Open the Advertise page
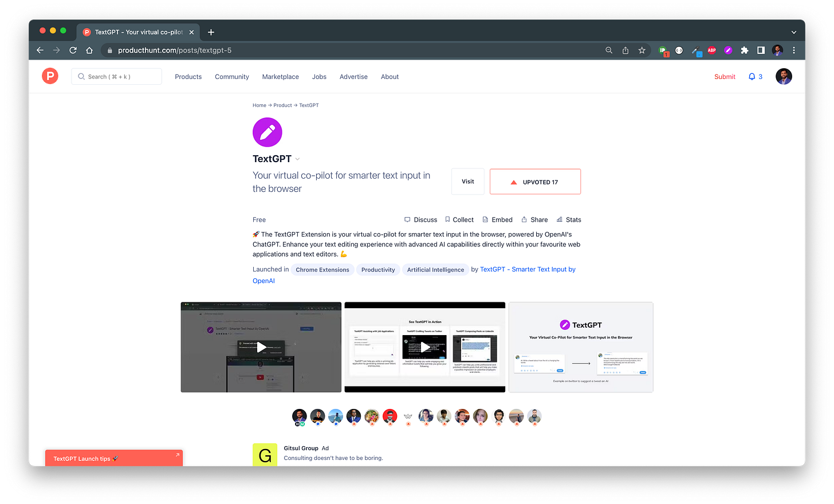The height and width of the screenshot is (504, 834). tap(353, 77)
